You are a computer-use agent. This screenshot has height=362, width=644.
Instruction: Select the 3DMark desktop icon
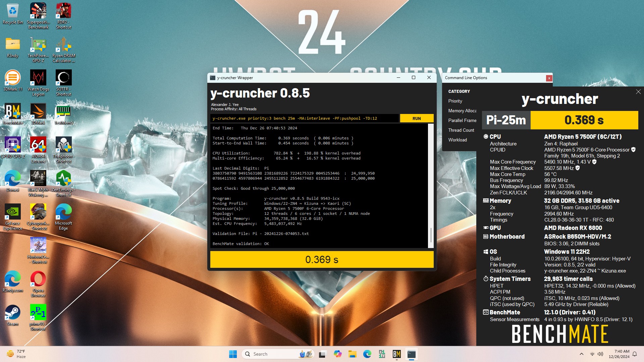[38, 114]
